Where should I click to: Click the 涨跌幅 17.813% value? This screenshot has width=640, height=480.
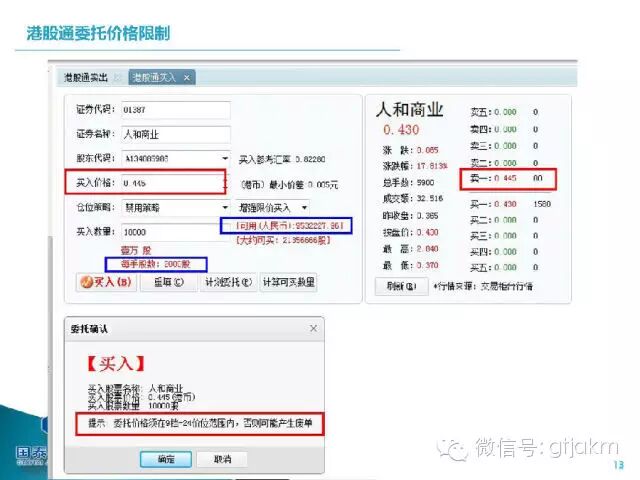[x=432, y=166]
